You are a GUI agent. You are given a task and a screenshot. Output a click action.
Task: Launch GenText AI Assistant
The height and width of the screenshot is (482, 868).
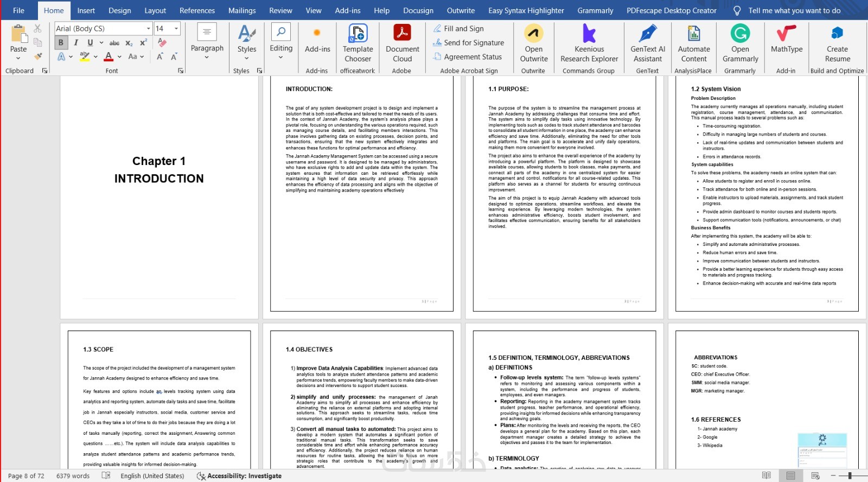click(648, 43)
